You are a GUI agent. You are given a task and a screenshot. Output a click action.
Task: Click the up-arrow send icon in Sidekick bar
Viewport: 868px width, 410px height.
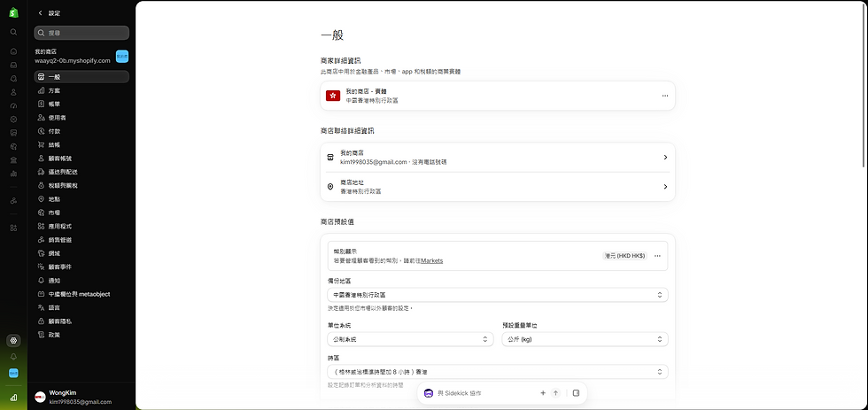pyautogui.click(x=556, y=393)
